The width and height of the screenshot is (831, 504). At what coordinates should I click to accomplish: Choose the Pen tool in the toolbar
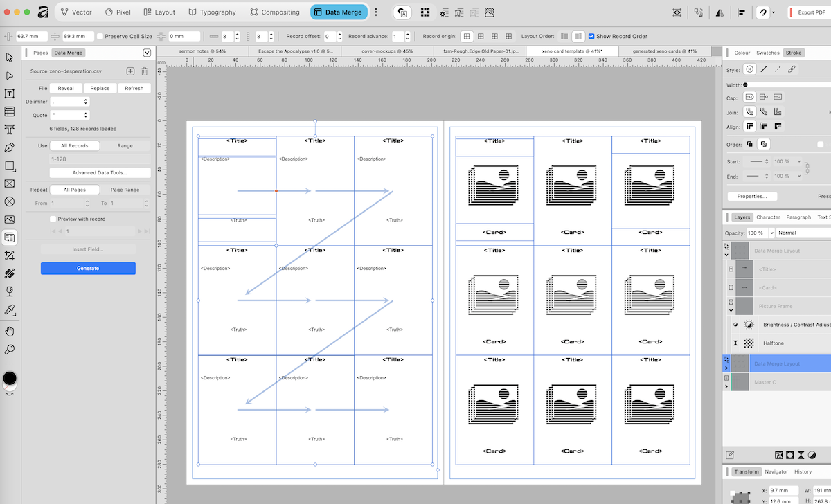point(10,147)
